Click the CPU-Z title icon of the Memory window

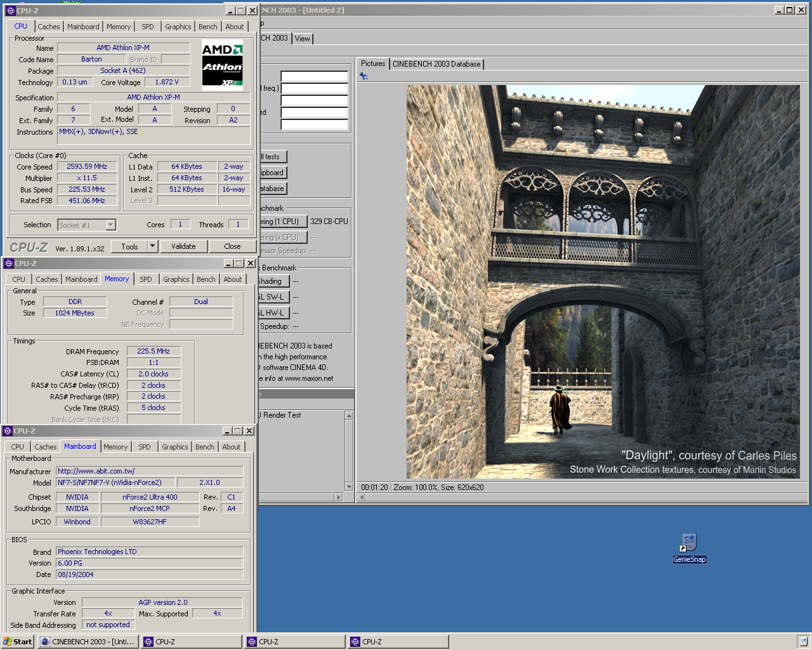tap(8, 263)
